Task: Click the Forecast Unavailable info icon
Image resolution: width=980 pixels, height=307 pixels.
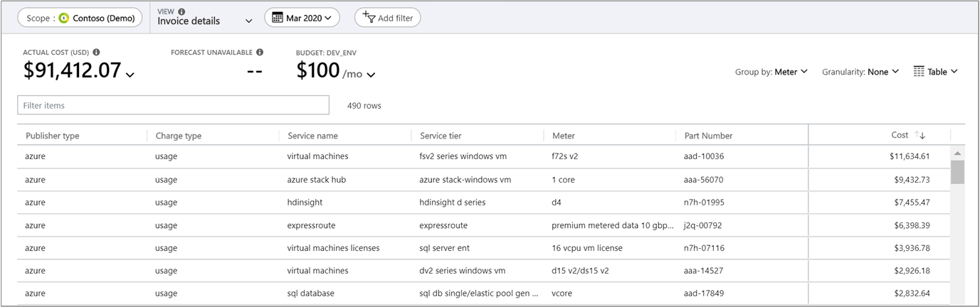Action: (260, 52)
